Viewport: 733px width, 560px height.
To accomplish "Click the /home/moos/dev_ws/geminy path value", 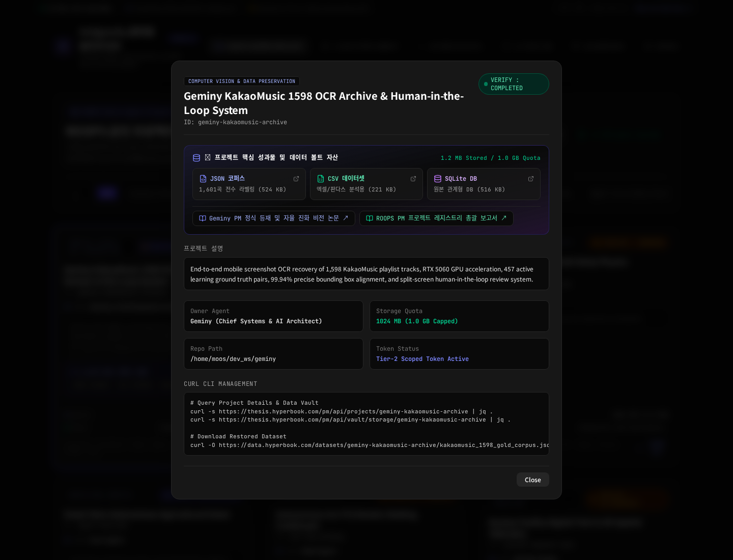I will (233, 359).
